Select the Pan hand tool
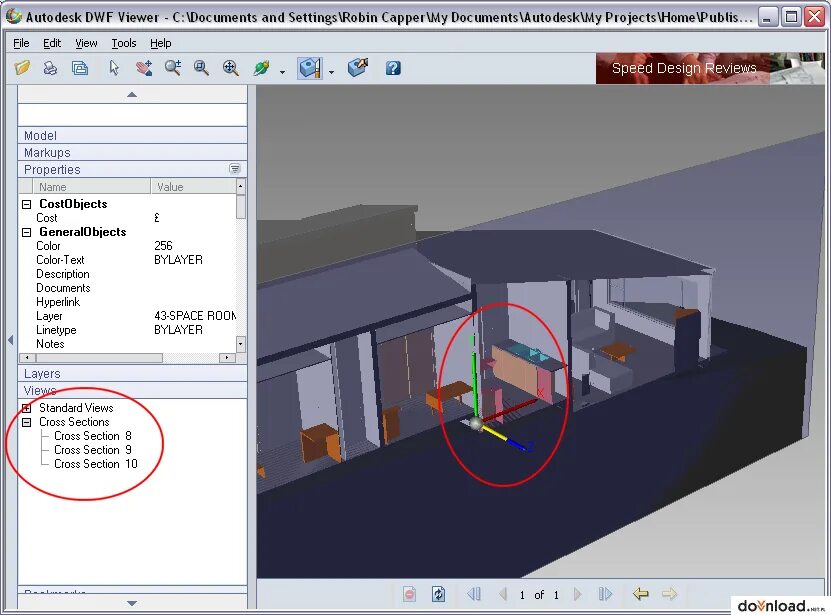 (143, 68)
